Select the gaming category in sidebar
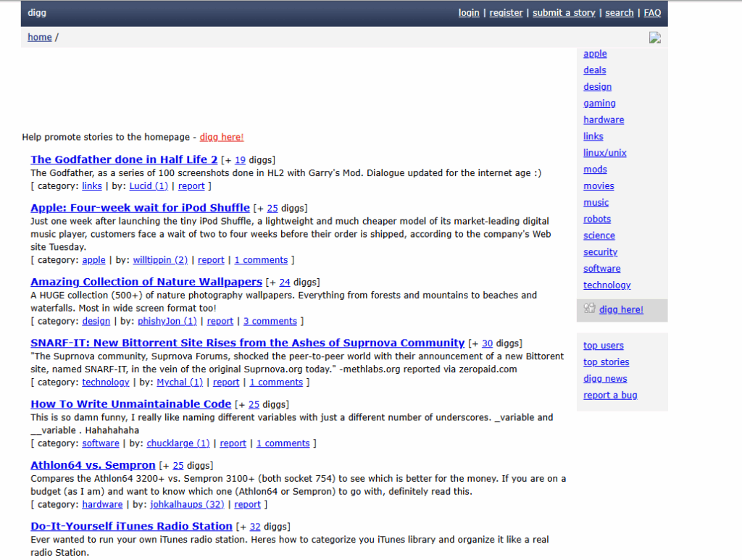The height and width of the screenshot is (560, 742). (599, 104)
